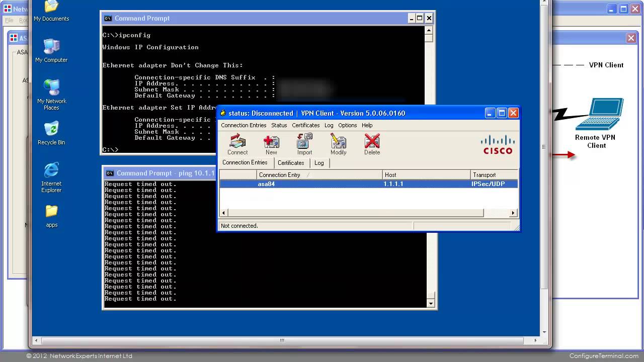Sort by Transport column header
The width and height of the screenshot is (644, 362).
click(494, 175)
